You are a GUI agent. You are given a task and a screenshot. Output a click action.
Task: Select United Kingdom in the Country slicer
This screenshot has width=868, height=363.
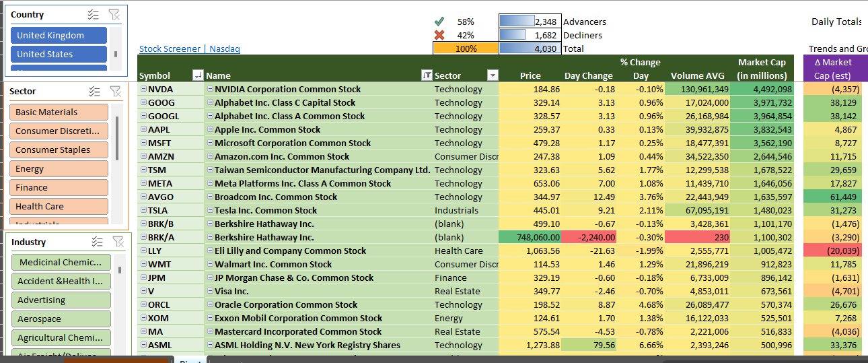[x=59, y=35]
